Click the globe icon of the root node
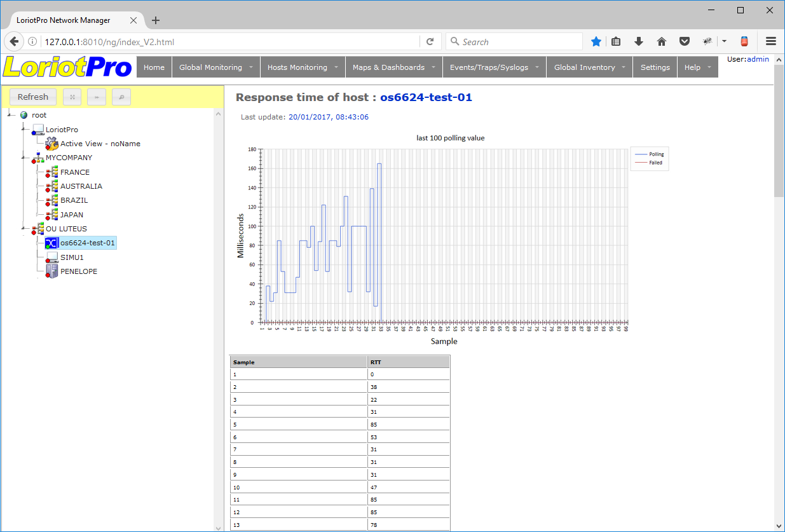Viewport: 785px width, 532px height. pyautogui.click(x=24, y=116)
